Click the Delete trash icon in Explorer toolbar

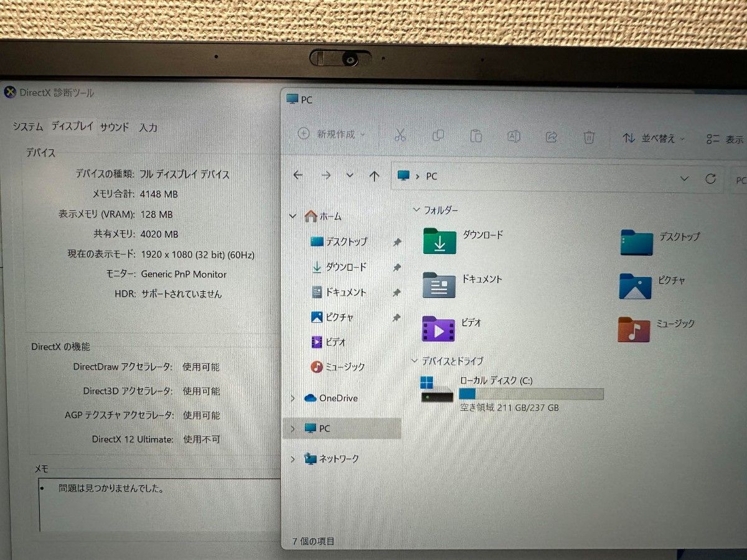point(589,138)
